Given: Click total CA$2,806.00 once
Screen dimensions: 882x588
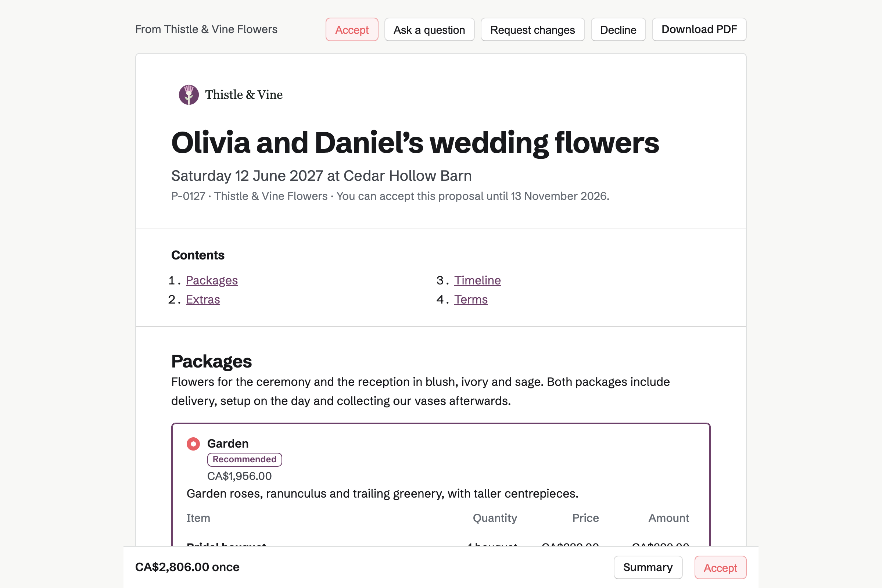Looking at the screenshot, I should point(187,567).
